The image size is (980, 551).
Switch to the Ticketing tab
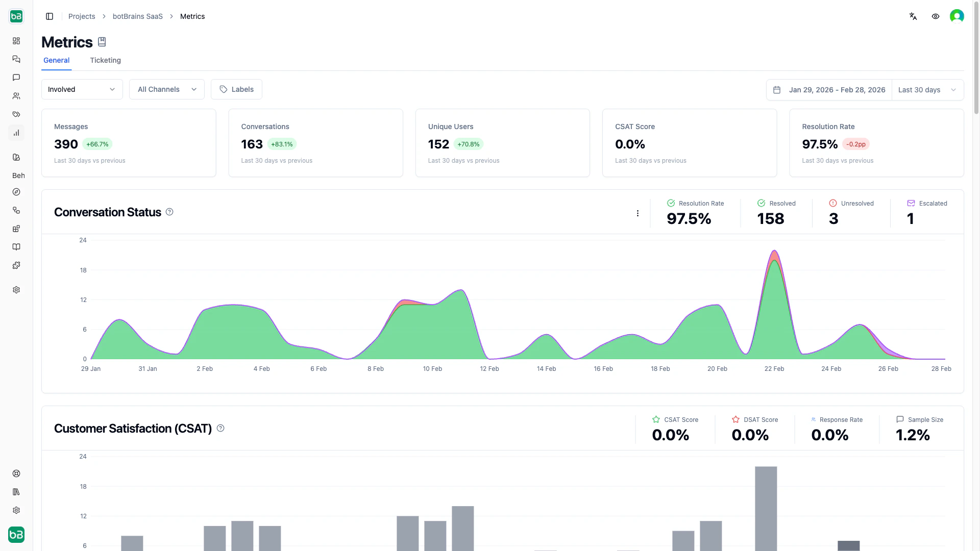(105, 60)
